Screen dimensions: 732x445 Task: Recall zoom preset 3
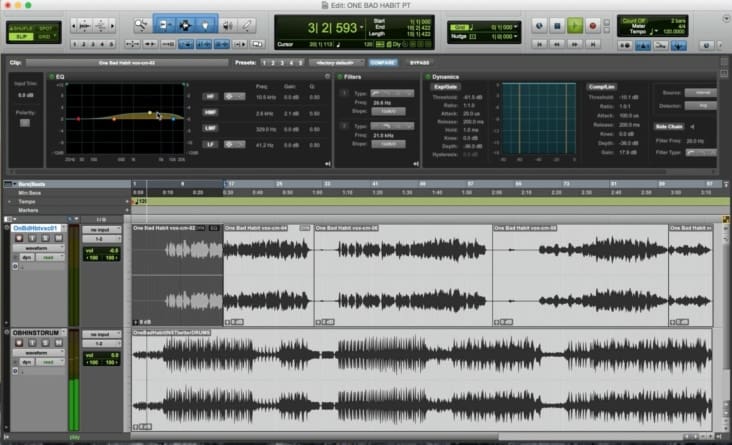(93, 44)
